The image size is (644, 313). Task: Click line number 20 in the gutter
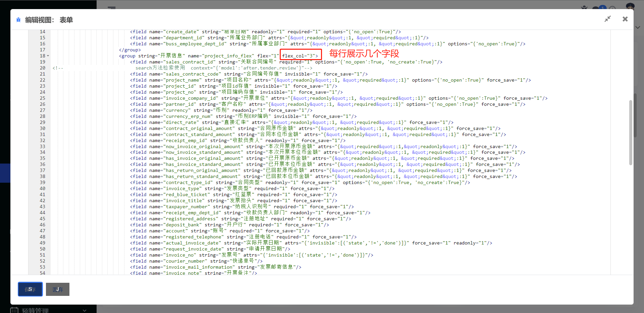43,68
